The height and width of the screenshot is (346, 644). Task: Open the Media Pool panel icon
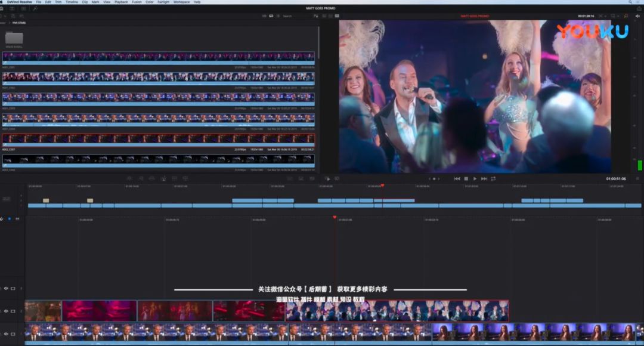[2, 8]
